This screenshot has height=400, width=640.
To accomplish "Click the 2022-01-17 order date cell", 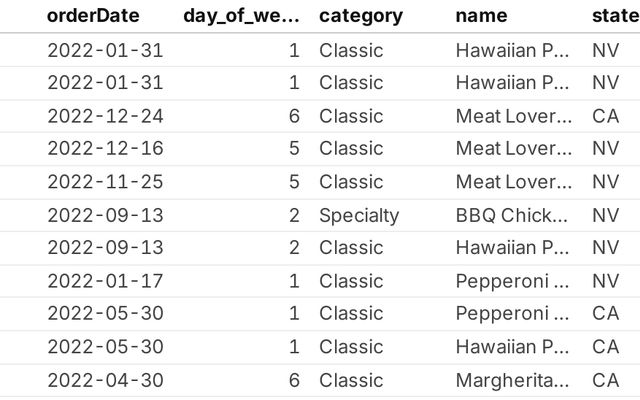I will pos(105,281).
